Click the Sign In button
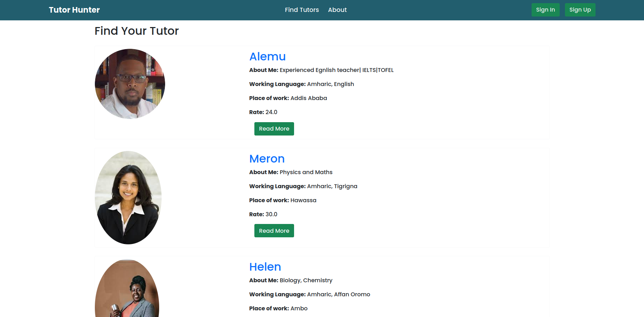The width and height of the screenshot is (644, 317). tap(545, 10)
